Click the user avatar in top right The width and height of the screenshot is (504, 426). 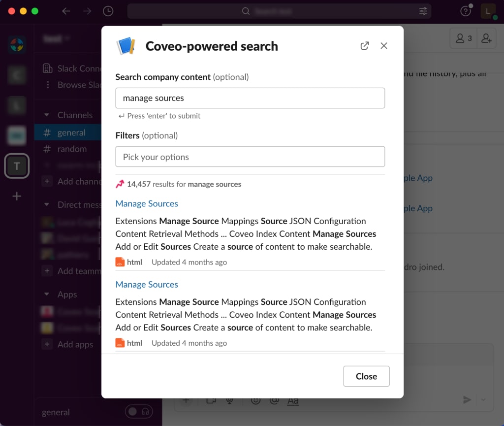pos(487,11)
